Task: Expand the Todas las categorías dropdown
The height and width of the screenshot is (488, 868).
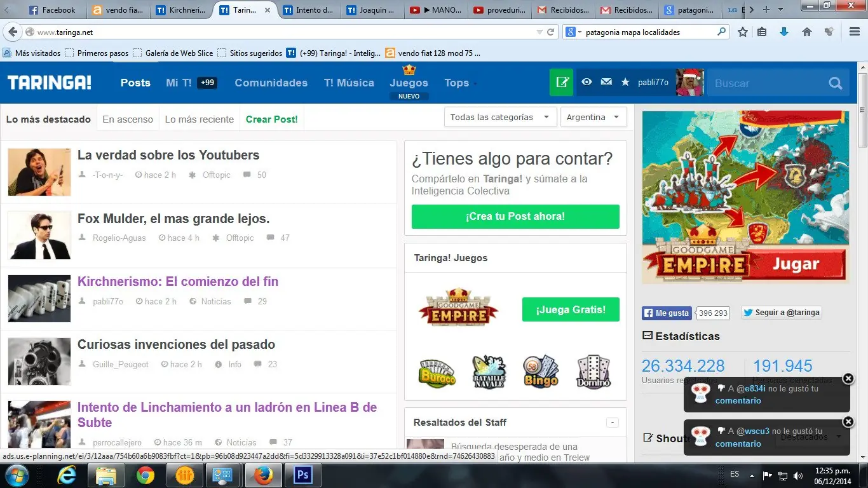Action: pos(500,117)
